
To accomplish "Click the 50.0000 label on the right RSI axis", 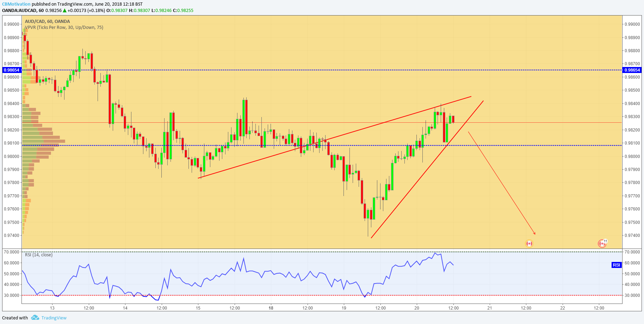I will (632, 274).
